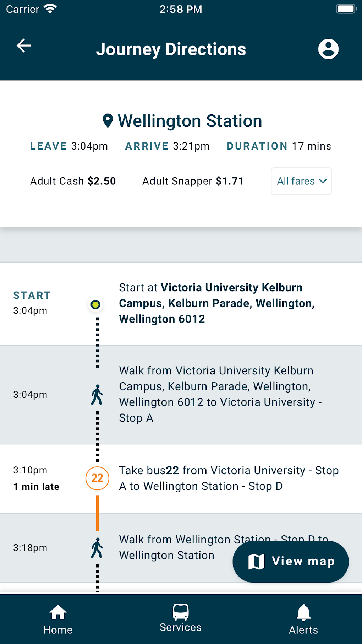Expand the All fares dropdown
This screenshot has width=362, height=644.
tap(301, 181)
